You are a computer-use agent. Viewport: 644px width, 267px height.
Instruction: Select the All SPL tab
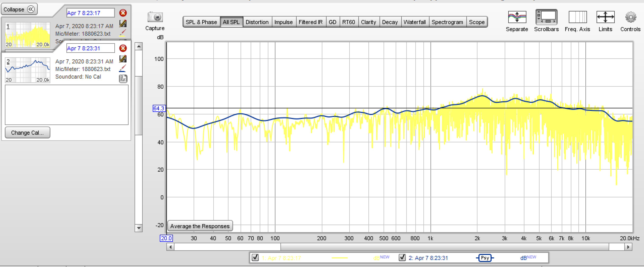point(231,22)
